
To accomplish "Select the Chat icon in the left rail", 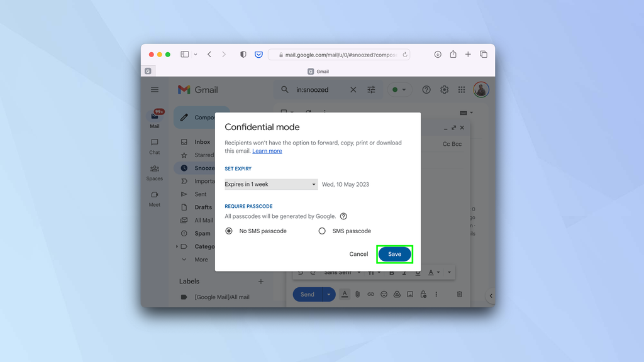I will click(154, 146).
